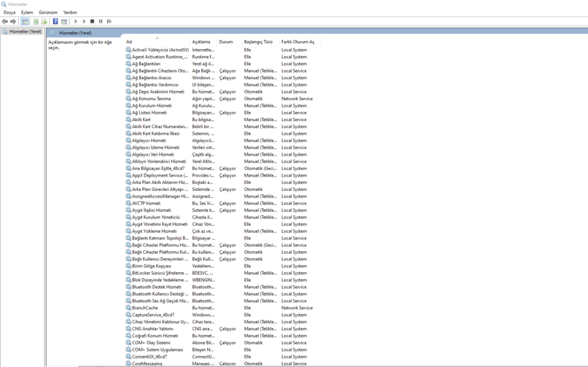Click gear icon beside Aygıt İlişkisi Hizmeti

[128, 210]
